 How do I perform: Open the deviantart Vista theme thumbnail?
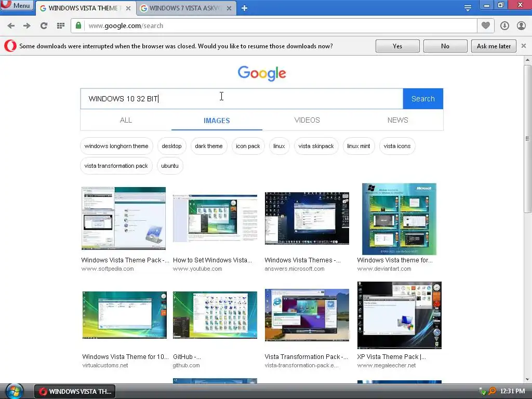(399, 219)
